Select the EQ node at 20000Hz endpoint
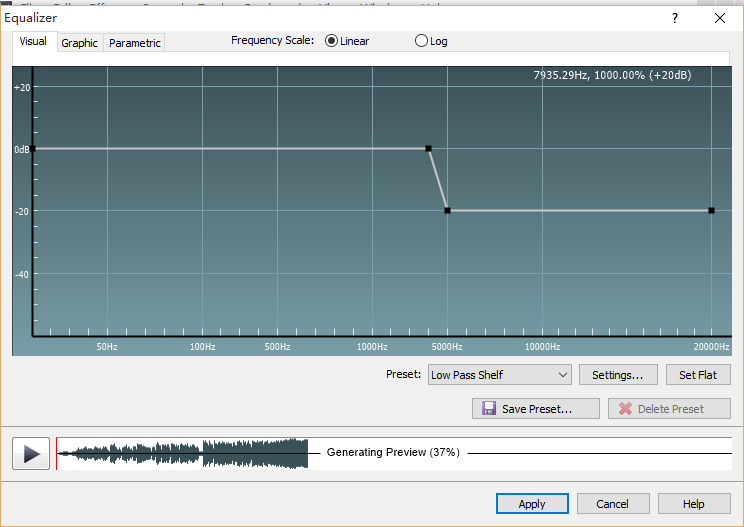This screenshot has height=527, width=744. coord(711,210)
